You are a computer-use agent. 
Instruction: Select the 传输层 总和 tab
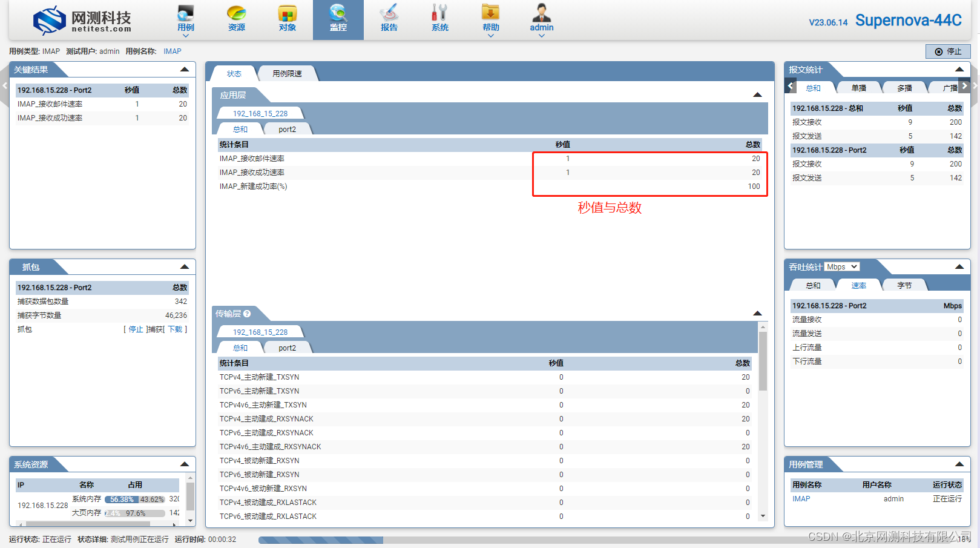pos(240,348)
